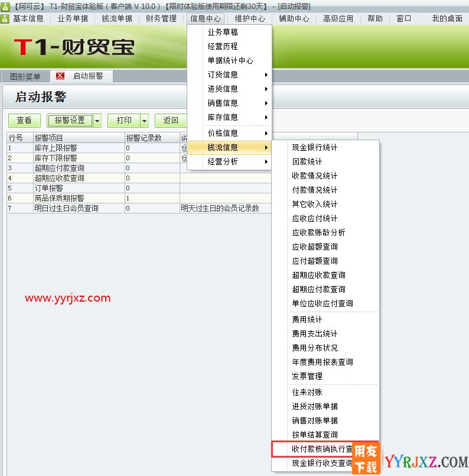Viewport: 469px width, 476px height.
Task: Select 付款情况统计 in the submenu
Action: point(325,190)
